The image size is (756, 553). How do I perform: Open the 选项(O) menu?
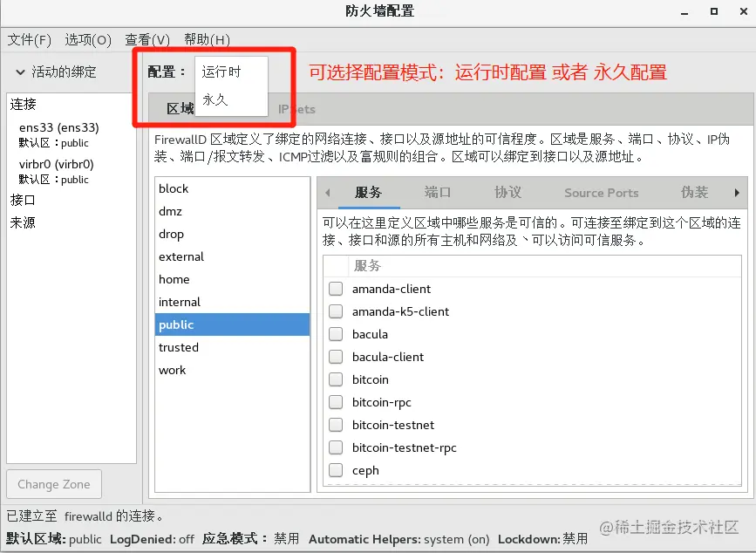coord(88,39)
